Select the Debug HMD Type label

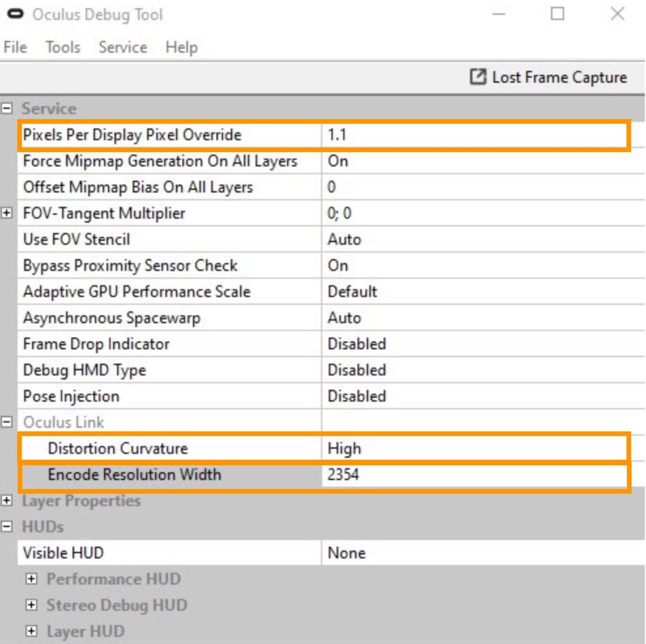tap(85, 370)
